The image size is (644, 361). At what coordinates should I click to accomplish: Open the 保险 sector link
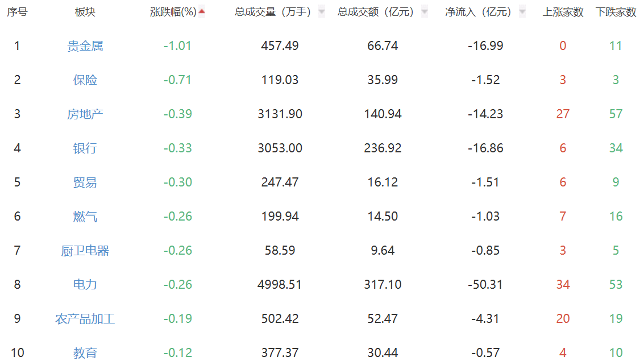pyautogui.click(x=85, y=80)
